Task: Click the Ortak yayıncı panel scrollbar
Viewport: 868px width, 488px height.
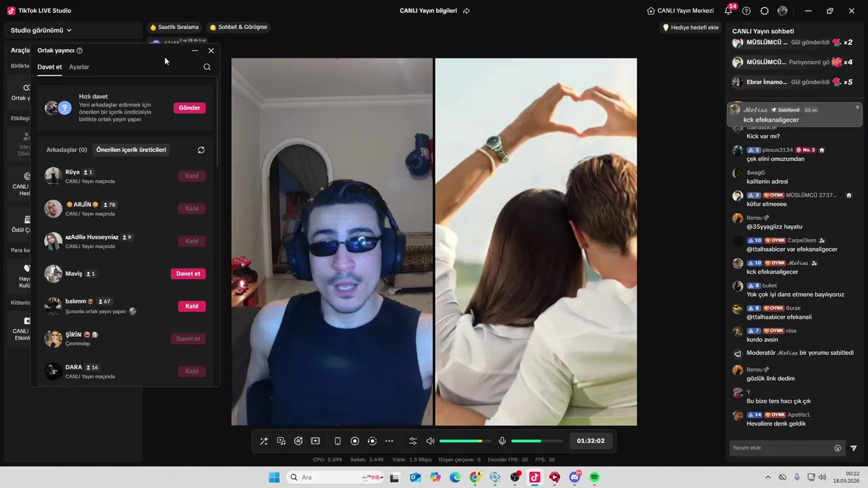Action: pyautogui.click(x=217, y=122)
